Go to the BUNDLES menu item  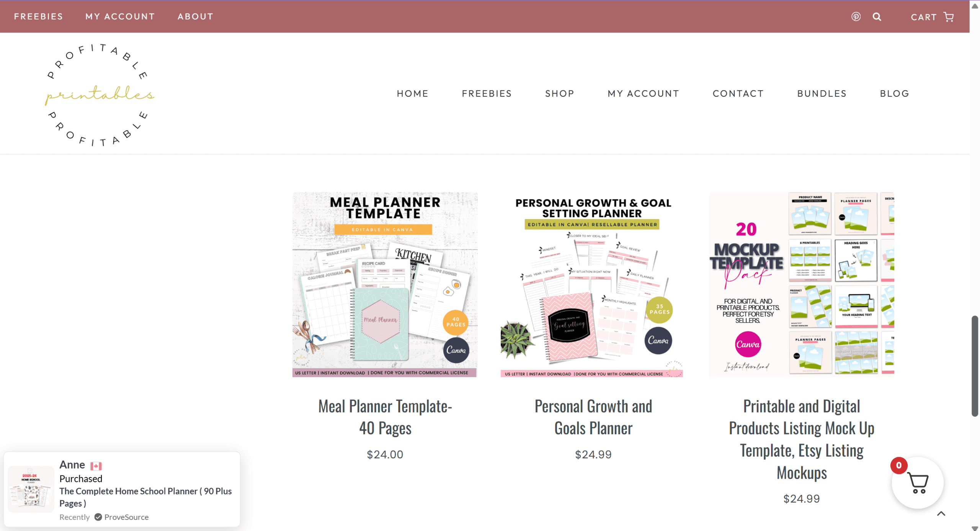[822, 93]
